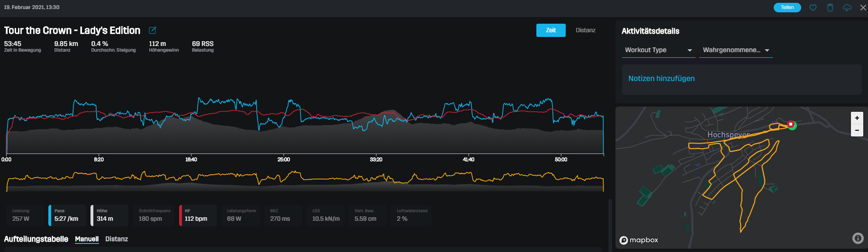Screen dimensions: 868x252
Task: Delete the activity using the trash icon
Action: [x=830, y=8]
